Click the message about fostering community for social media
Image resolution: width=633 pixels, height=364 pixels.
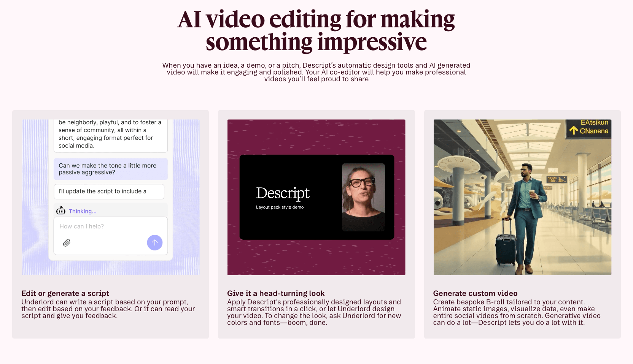point(110,134)
